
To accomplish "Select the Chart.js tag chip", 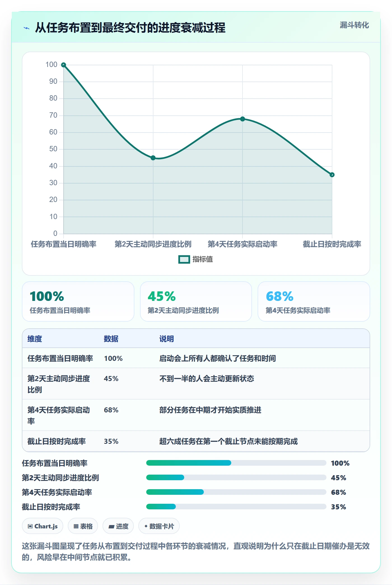I will pyautogui.click(x=43, y=526).
